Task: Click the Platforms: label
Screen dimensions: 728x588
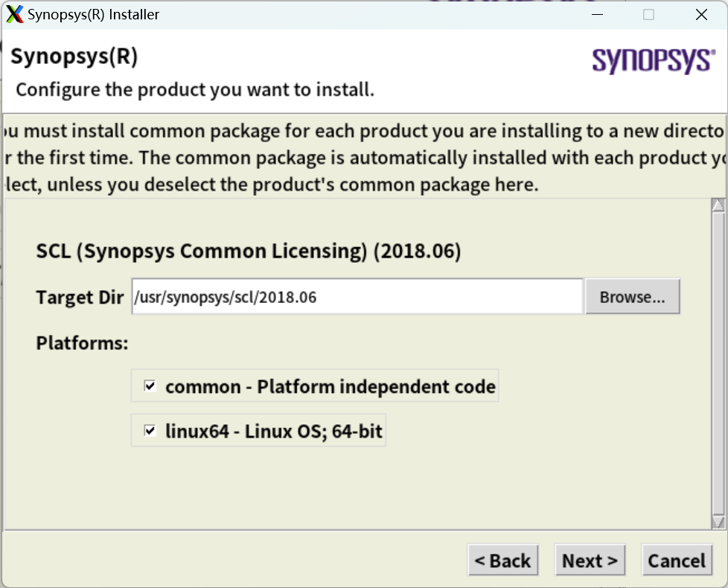Action: pos(82,343)
